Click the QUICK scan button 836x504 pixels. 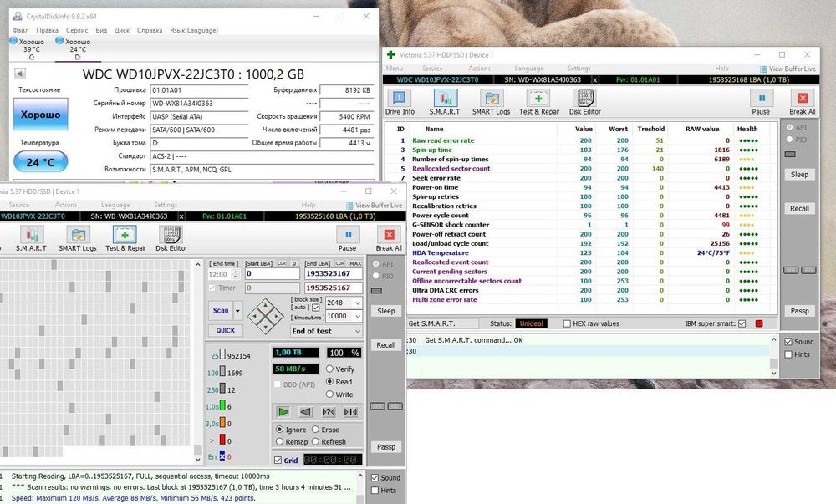coord(226,330)
